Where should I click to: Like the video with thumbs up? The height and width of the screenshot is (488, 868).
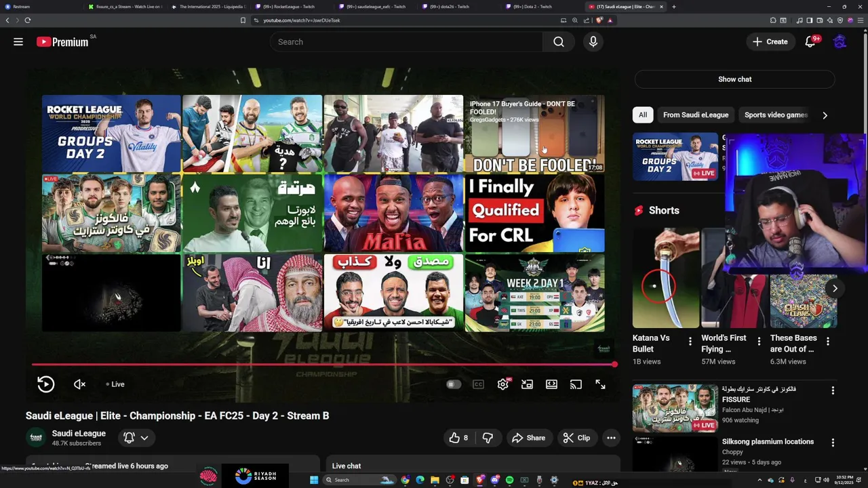pos(458,438)
